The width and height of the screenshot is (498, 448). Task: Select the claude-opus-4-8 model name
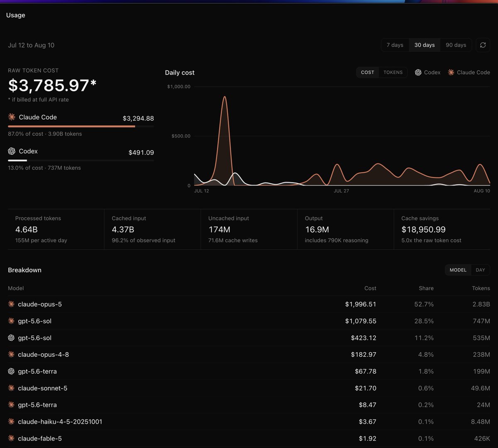[44, 355]
